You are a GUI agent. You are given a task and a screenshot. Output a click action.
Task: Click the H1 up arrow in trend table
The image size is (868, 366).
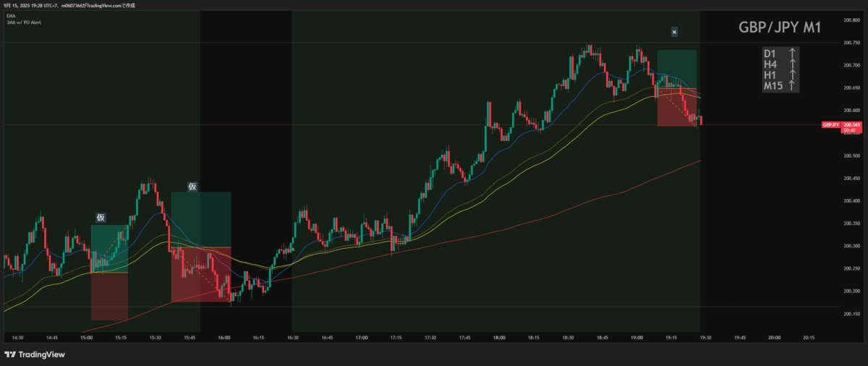click(793, 75)
